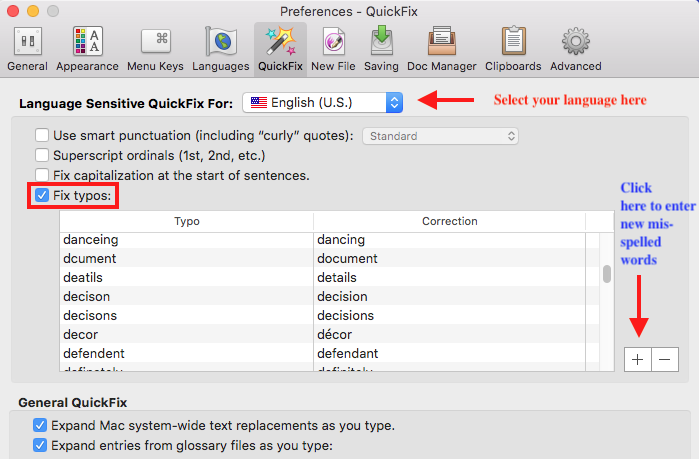Image resolution: width=699 pixels, height=459 pixels.
Task: Toggle Expand Mac system-wide text replacements
Action: point(41,425)
